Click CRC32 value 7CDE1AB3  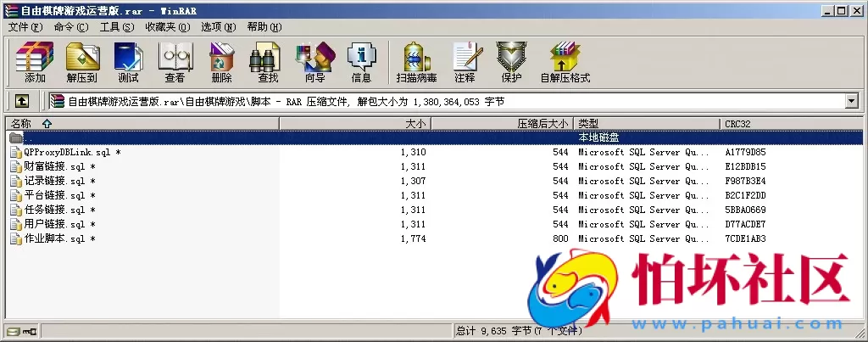[745, 238]
